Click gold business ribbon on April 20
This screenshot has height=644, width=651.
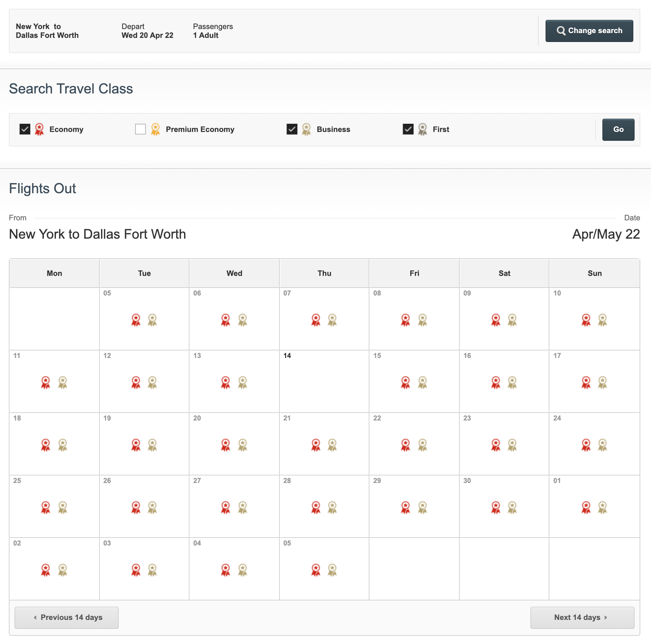[x=242, y=445]
